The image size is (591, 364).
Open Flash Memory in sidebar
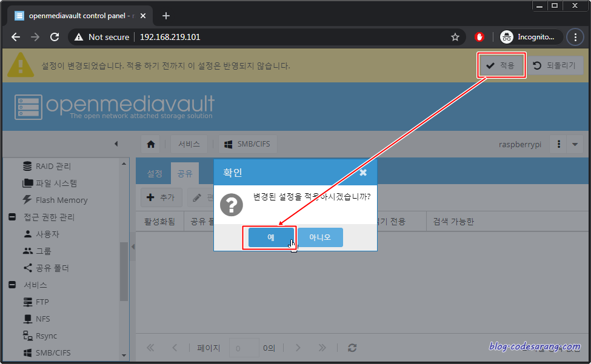click(61, 200)
